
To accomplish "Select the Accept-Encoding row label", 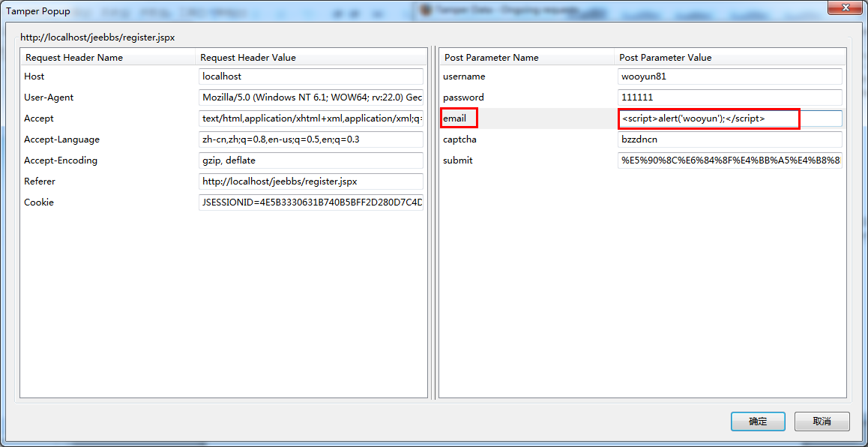I will coord(61,160).
